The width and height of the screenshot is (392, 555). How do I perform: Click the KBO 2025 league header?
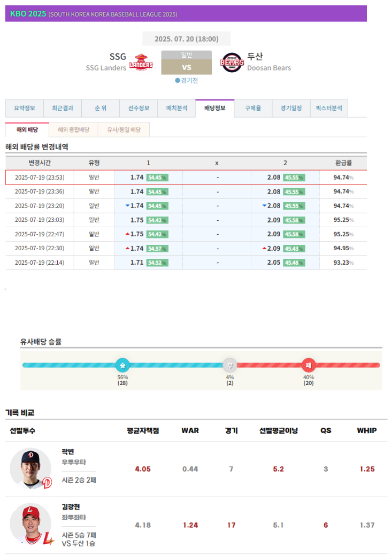click(x=186, y=14)
